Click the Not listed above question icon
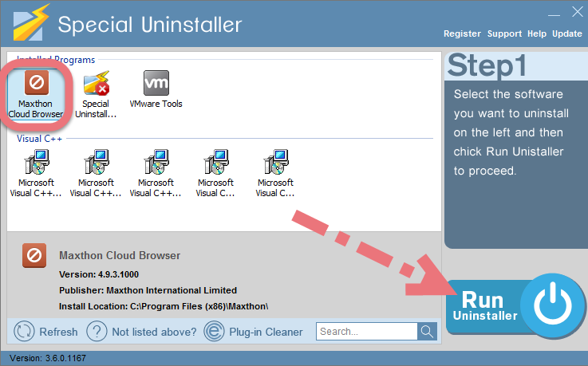 (97, 331)
